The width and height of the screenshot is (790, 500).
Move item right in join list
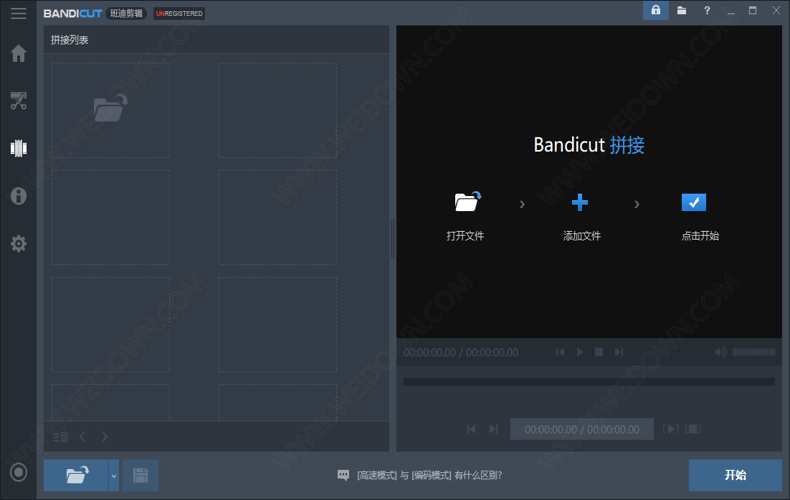click(x=104, y=436)
